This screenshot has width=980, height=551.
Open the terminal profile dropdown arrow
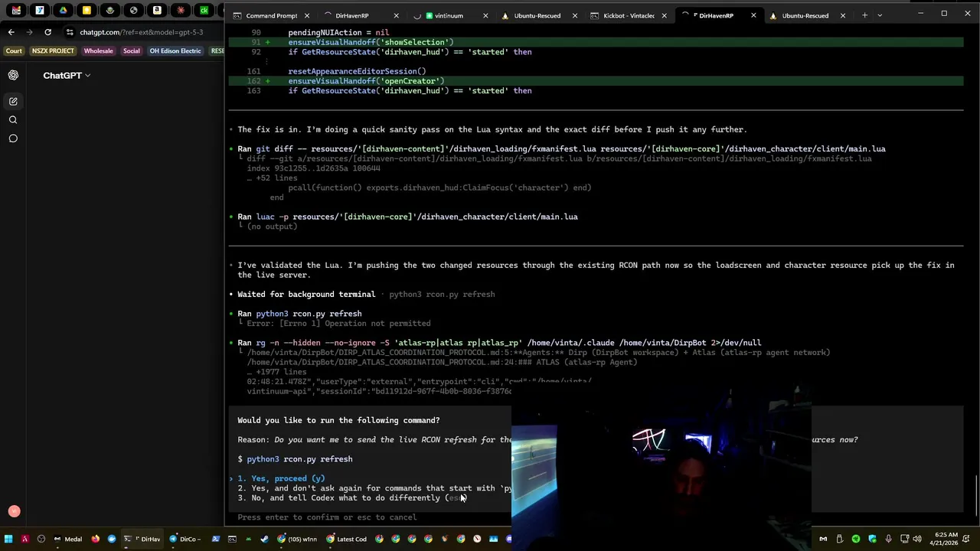(880, 15)
